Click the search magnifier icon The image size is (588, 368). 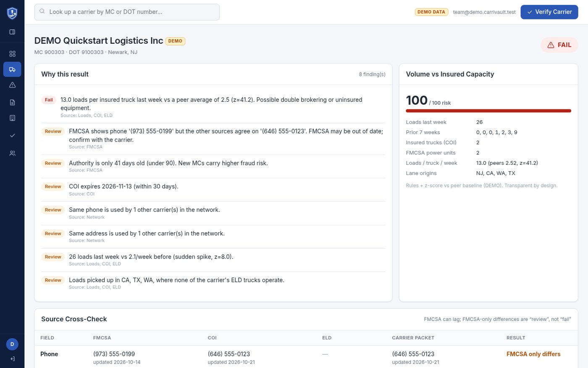point(42,11)
